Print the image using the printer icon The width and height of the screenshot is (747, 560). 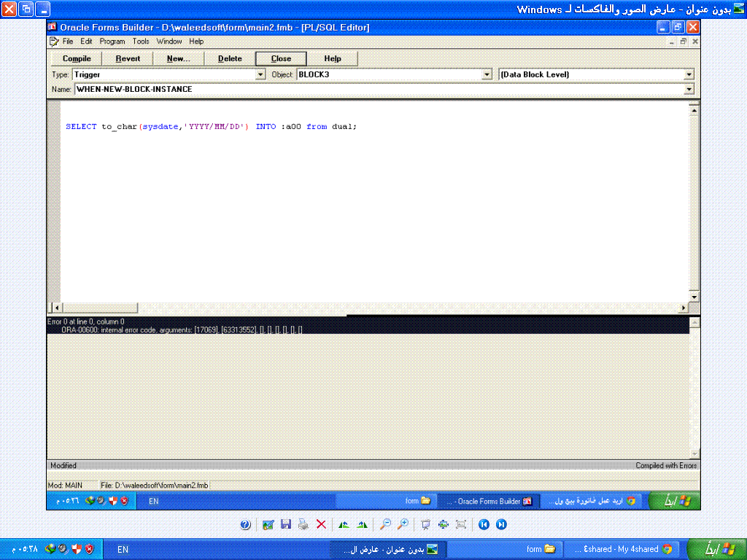pos(303,524)
